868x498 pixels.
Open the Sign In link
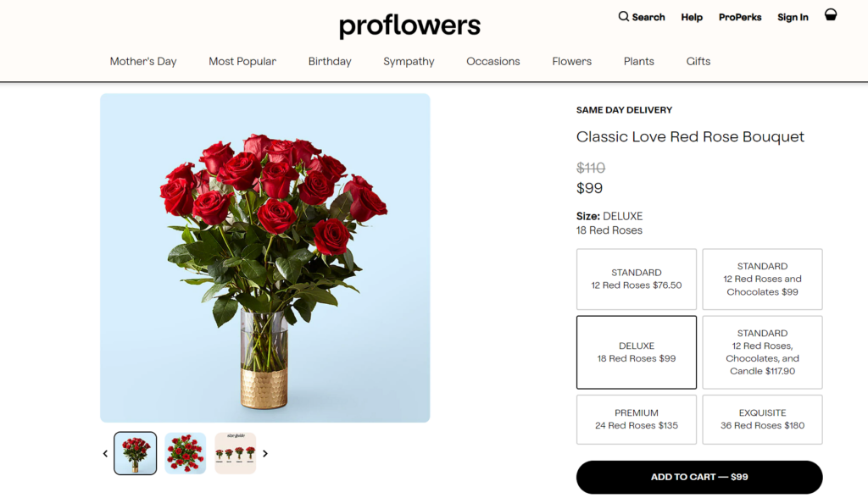[793, 18]
